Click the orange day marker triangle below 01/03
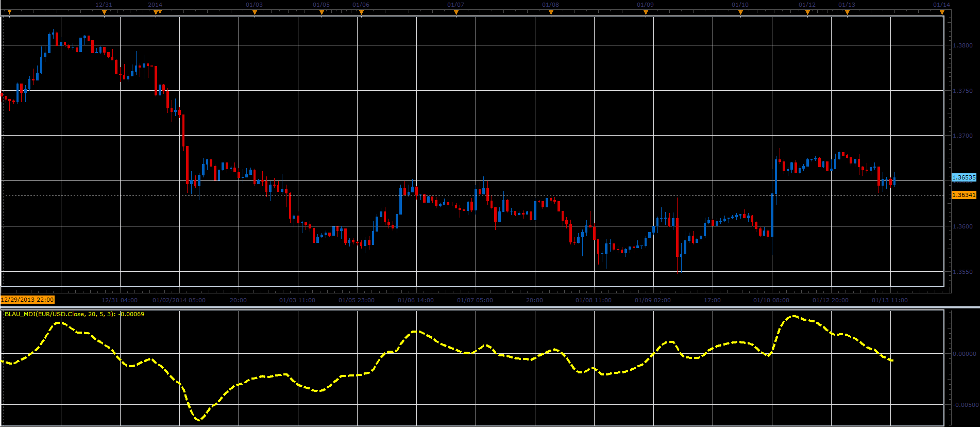 pyautogui.click(x=255, y=13)
